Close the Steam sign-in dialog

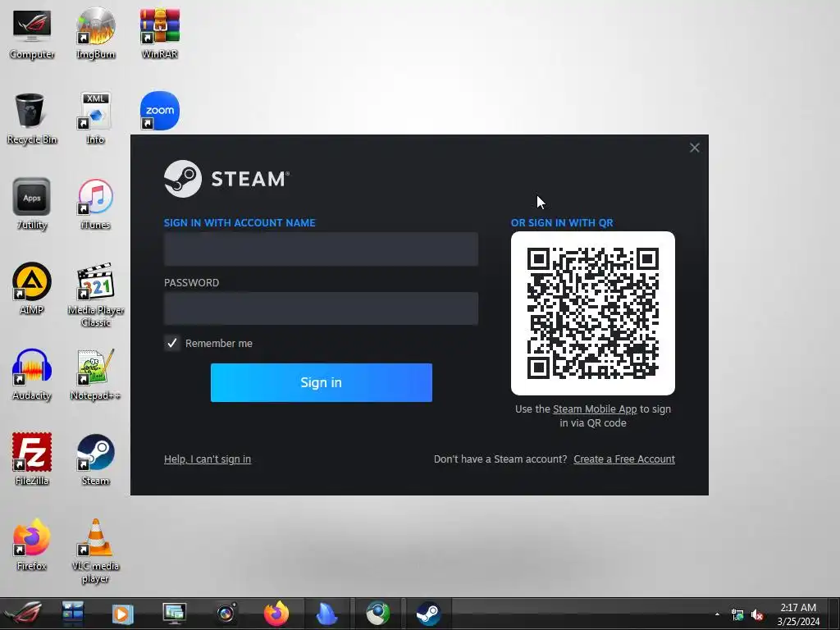point(694,148)
